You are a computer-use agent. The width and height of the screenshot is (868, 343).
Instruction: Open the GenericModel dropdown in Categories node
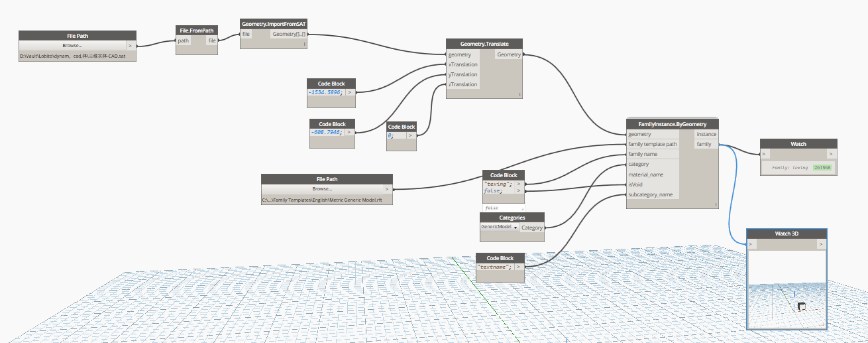pos(499,227)
